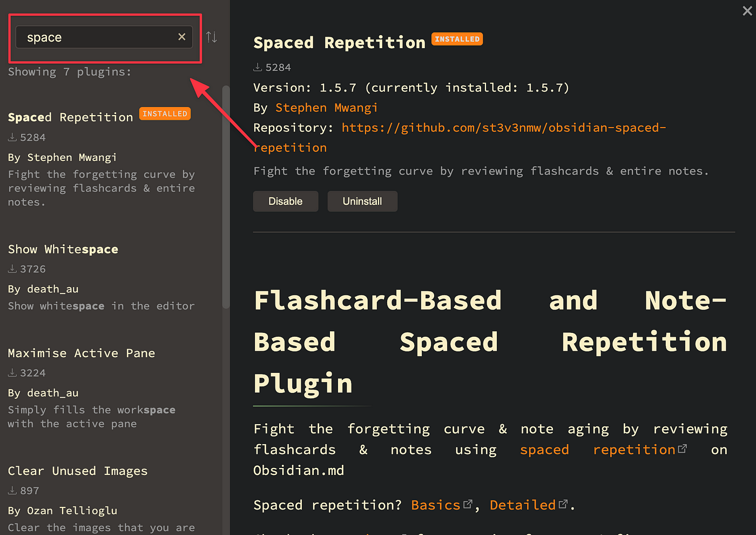Click the INSTALLED badge in plugin details header
Viewport: 756px width, 535px height.
click(x=457, y=39)
